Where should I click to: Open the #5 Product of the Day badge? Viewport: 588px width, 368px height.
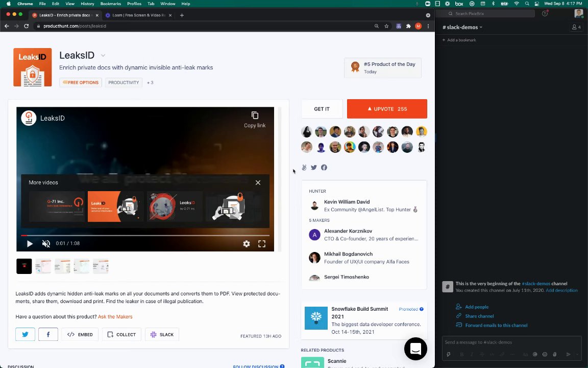click(x=382, y=67)
